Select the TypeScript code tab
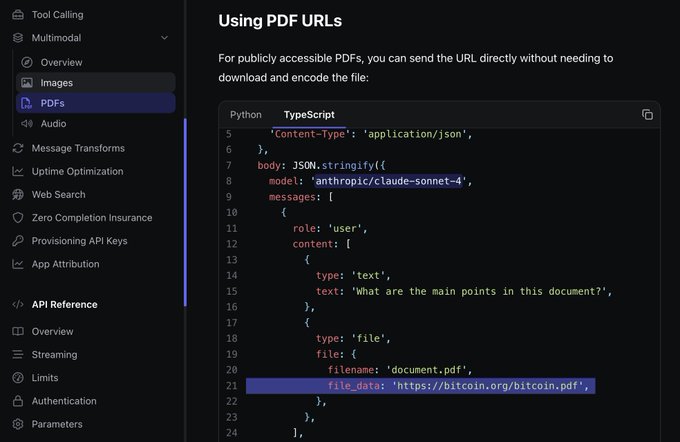This screenshot has height=442, width=680. (309, 115)
